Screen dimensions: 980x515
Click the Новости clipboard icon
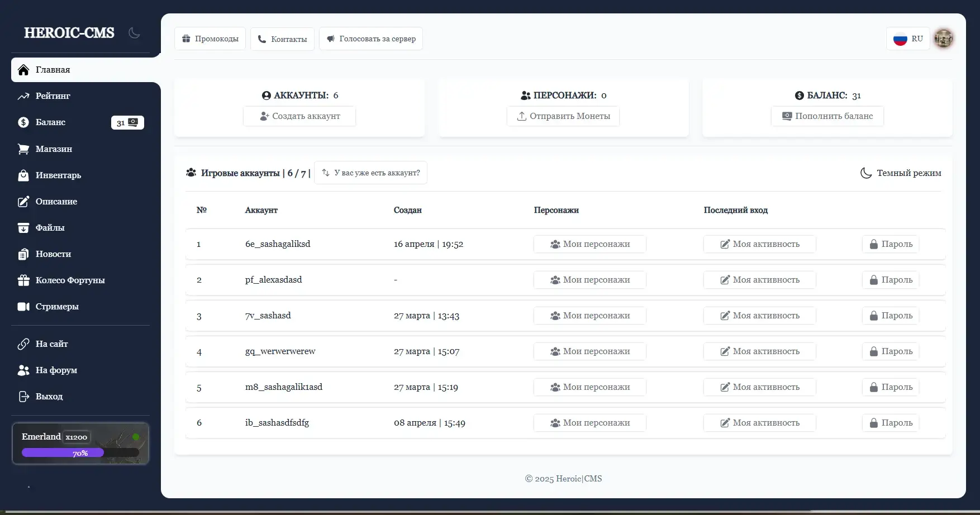23,254
